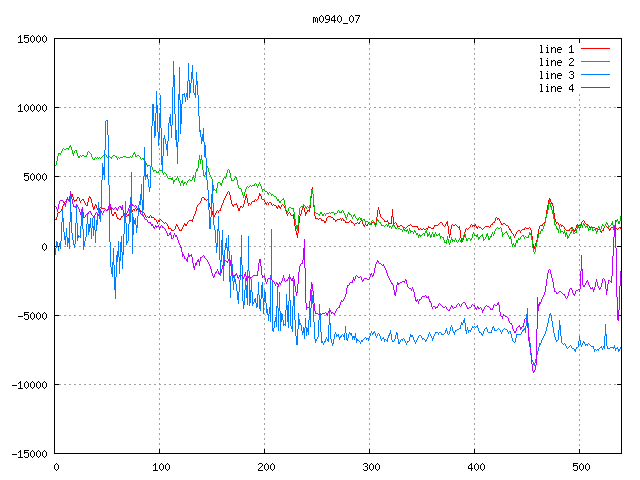Click the red line 1 legend sample
Viewport: 640px width, 480px height.
pos(596,49)
